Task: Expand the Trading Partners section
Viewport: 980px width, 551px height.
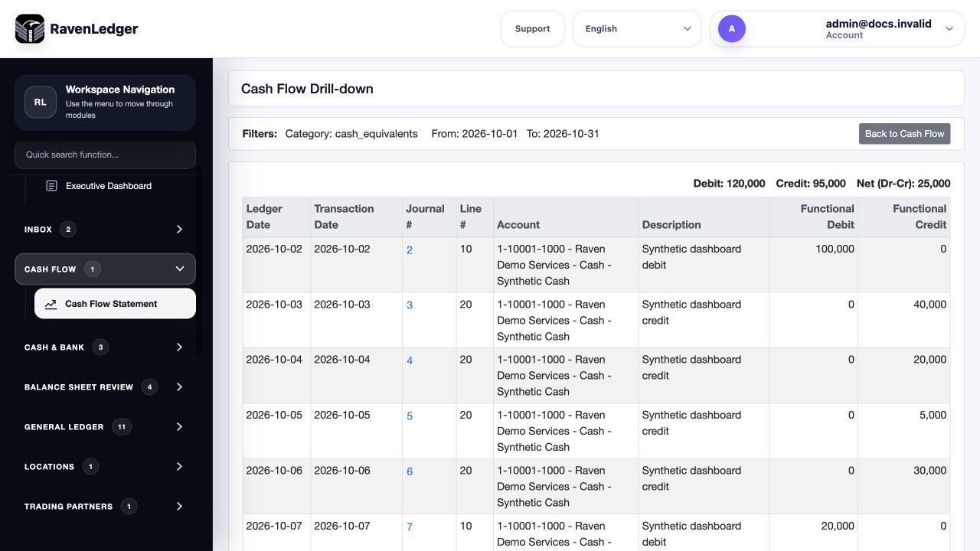Action: pos(105,507)
